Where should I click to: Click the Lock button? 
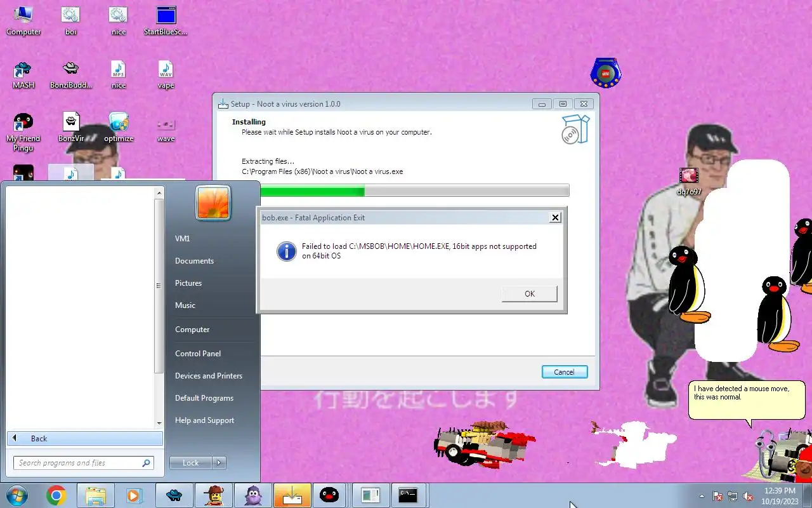pos(191,463)
